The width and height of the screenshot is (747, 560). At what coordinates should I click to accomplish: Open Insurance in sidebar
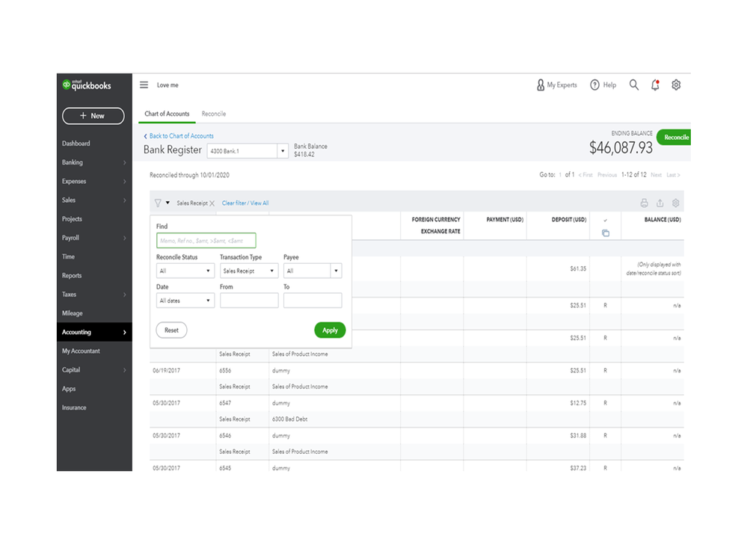[74, 407]
